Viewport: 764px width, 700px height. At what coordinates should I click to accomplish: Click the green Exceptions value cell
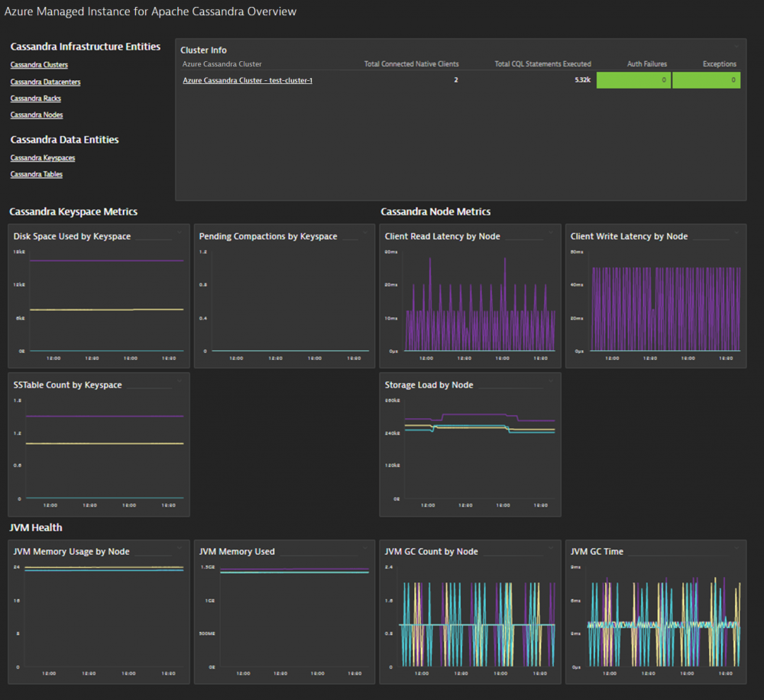(x=706, y=80)
